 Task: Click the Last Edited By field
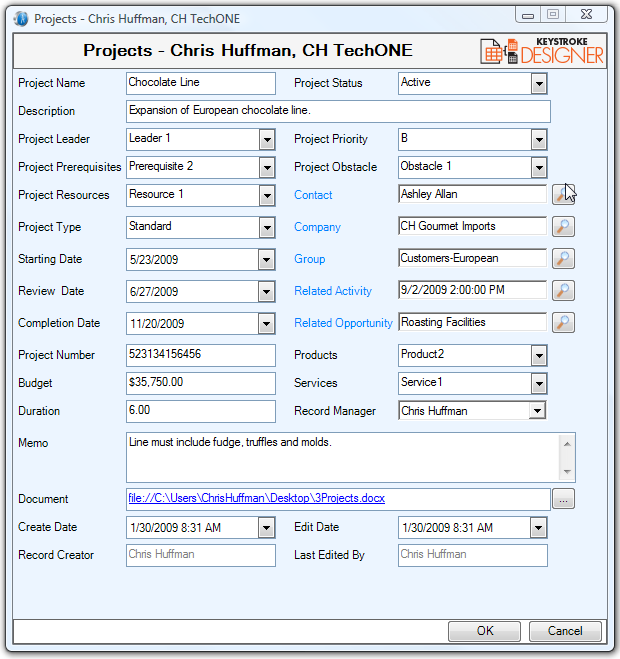tap(473, 555)
